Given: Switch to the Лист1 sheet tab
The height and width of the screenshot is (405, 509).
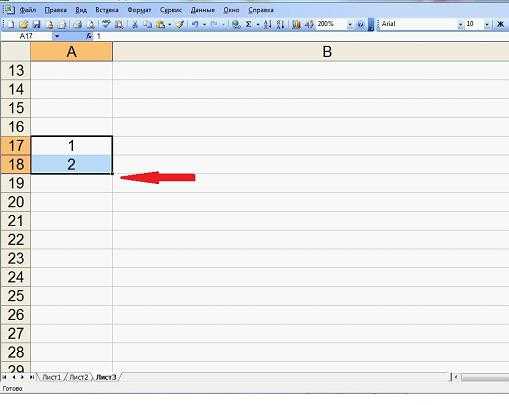Looking at the screenshot, I should point(52,377).
